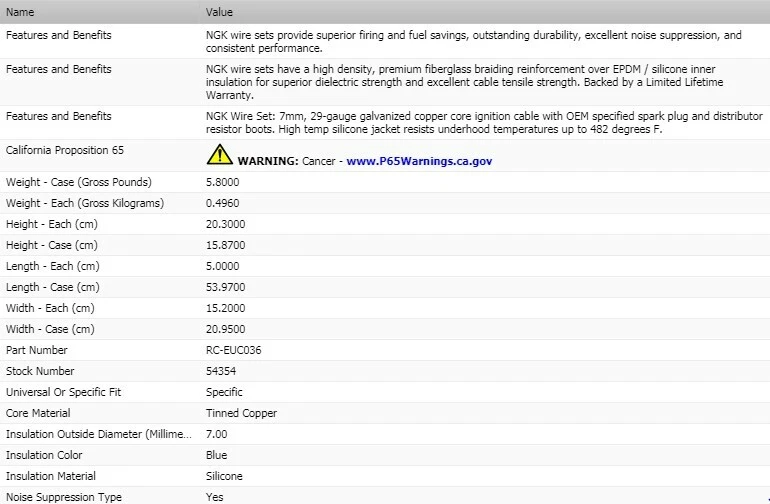The image size is (770, 504).
Task: Select the value 7.00
Action: [x=217, y=434]
